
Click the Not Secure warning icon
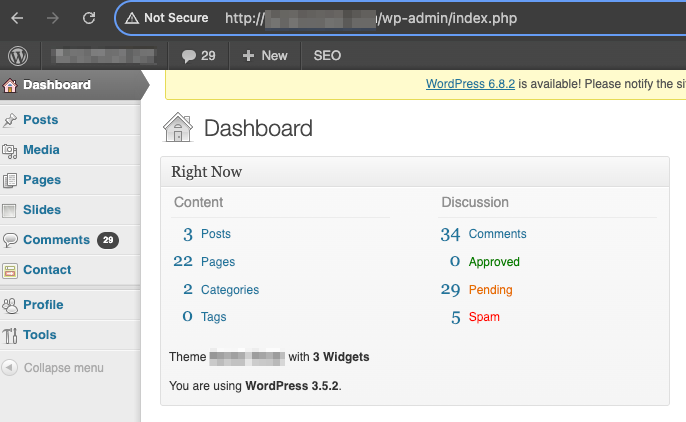coord(132,18)
